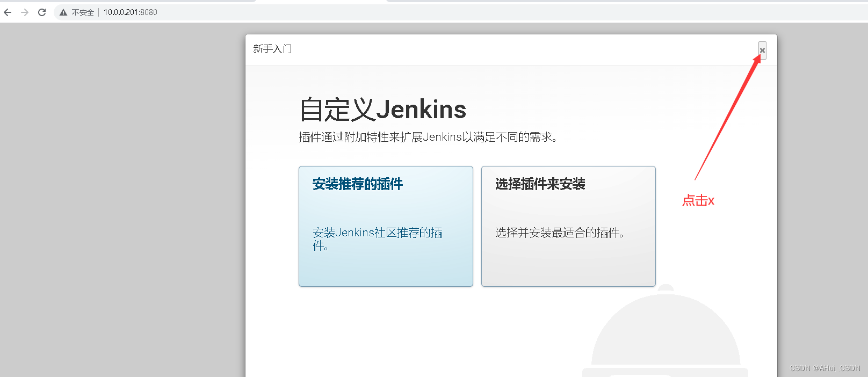This screenshot has width=868, height=377.
Task: Click the 自定义Jenkins heading
Action: coord(382,110)
